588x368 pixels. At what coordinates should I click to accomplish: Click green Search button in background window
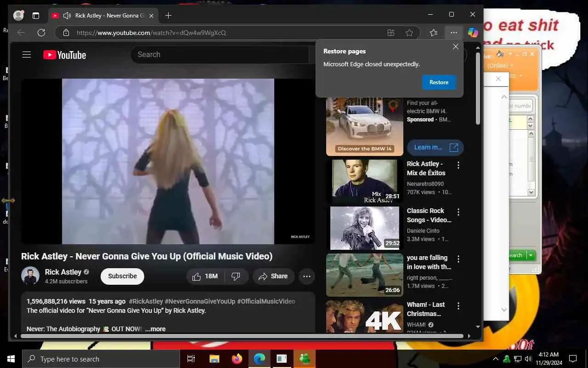[x=516, y=255]
